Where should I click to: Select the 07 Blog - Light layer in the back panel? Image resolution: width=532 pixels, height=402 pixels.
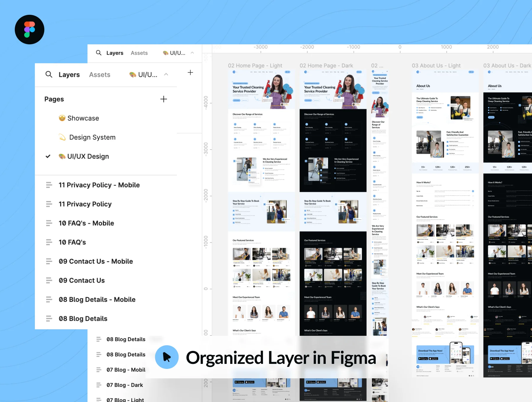pyautogui.click(x=125, y=400)
